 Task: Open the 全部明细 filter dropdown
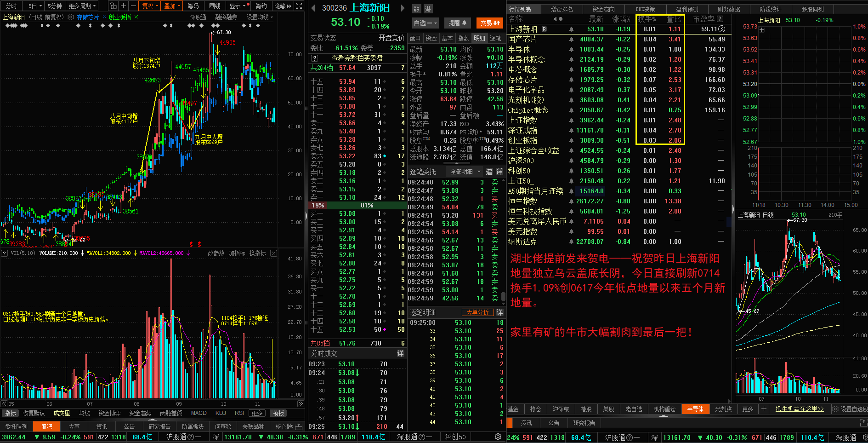coord(465,172)
